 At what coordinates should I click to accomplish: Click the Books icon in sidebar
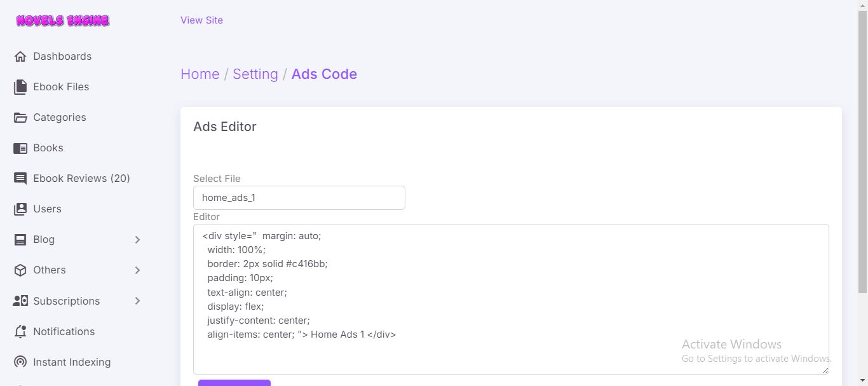point(20,148)
